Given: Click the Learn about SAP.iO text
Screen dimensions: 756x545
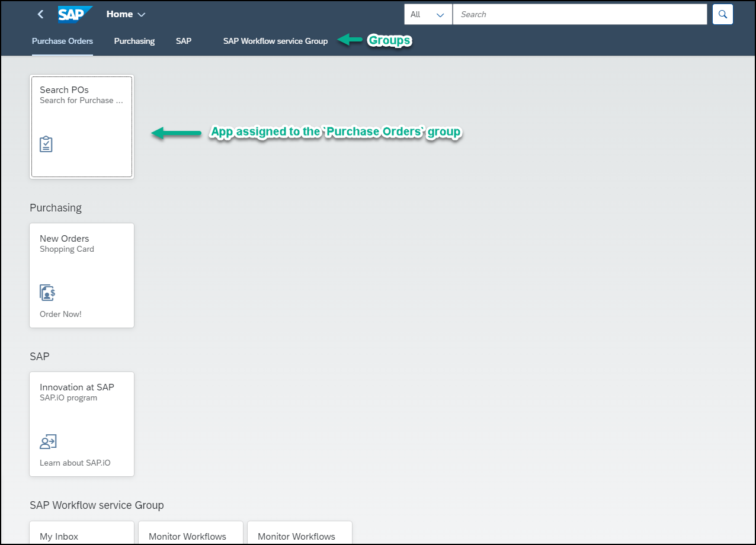Looking at the screenshot, I should [75, 463].
